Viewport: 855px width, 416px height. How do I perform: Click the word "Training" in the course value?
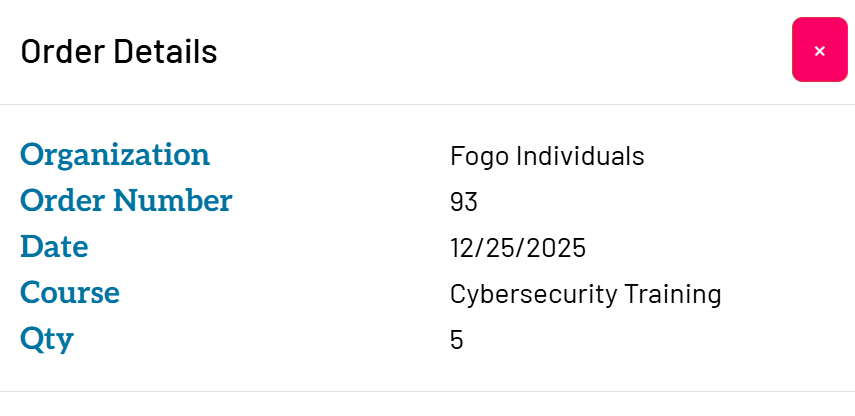point(673,294)
